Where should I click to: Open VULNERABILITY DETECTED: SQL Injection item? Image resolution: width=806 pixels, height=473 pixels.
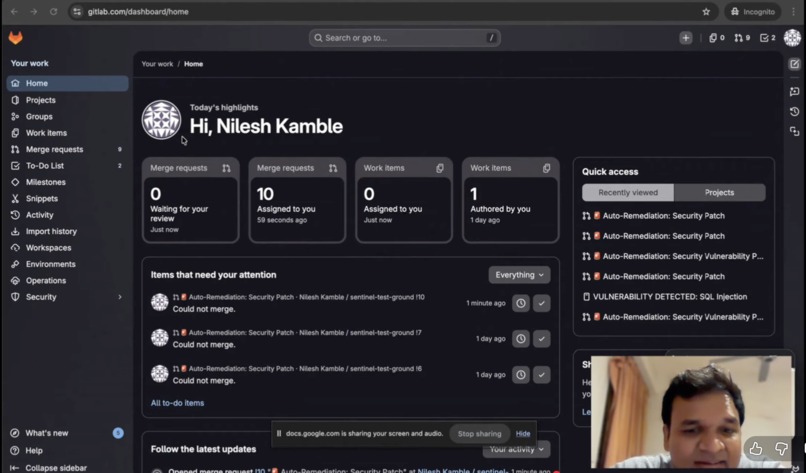click(670, 297)
